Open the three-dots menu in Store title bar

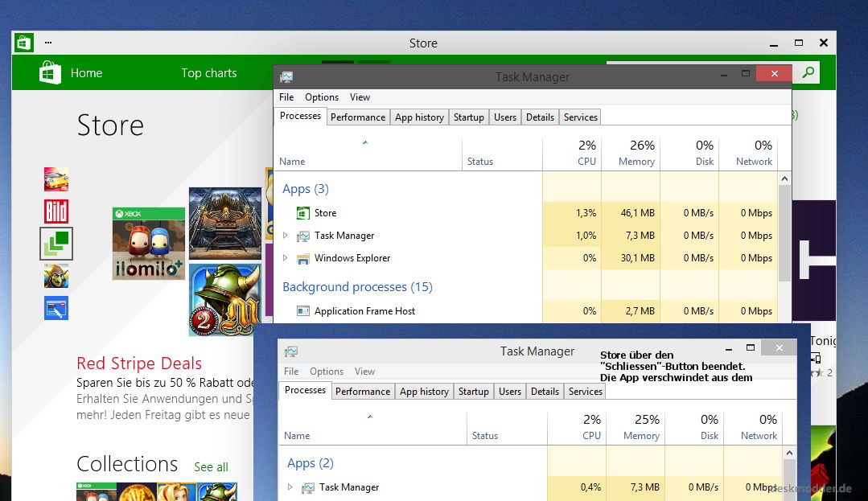[x=48, y=42]
